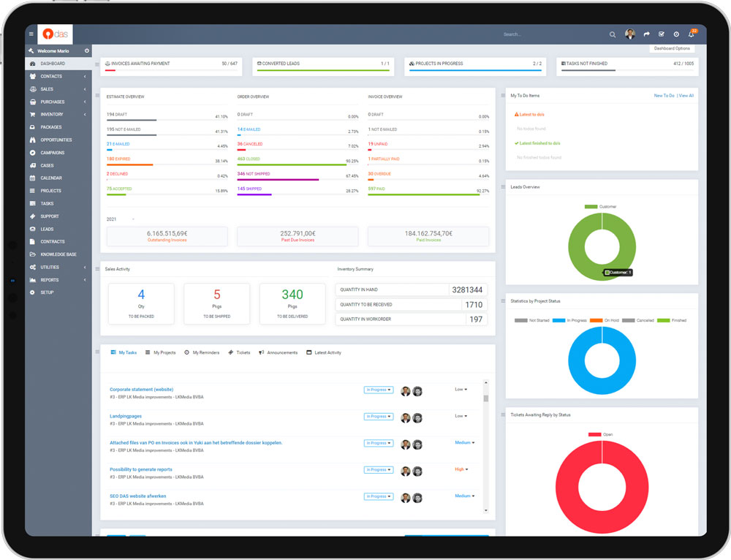Toggle Customer legend in Leads Overview
The height and width of the screenshot is (560, 731).
tap(600, 207)
